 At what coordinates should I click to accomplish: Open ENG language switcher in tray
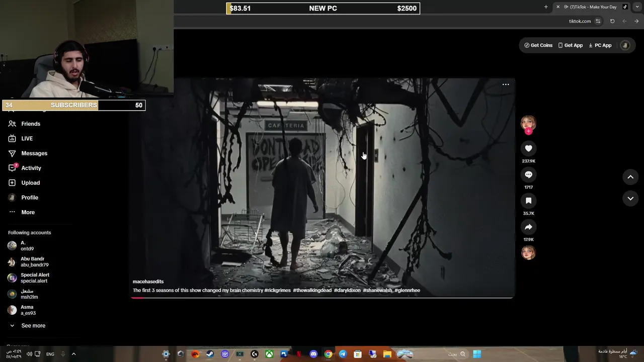coord(50,354)
